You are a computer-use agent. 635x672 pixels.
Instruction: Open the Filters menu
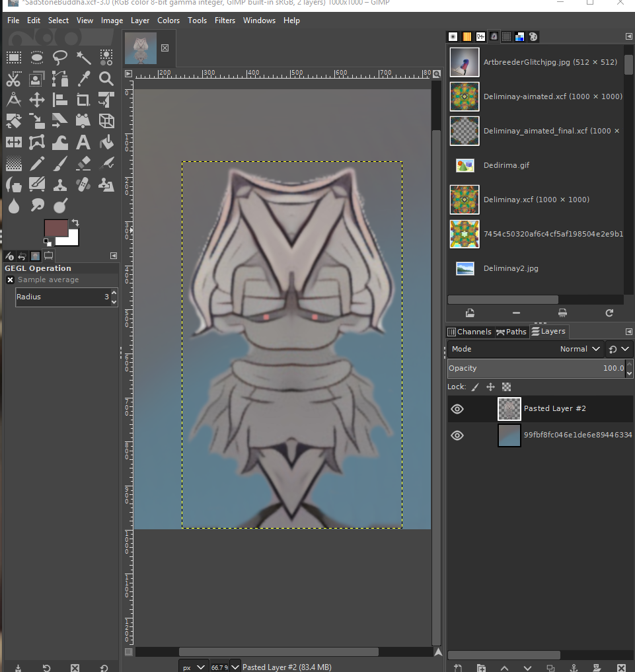point(225,20)
